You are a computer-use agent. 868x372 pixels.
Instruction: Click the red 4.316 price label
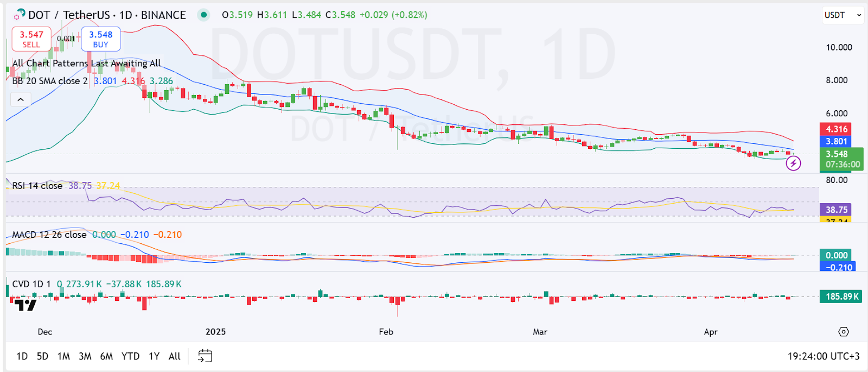(836, 129)
